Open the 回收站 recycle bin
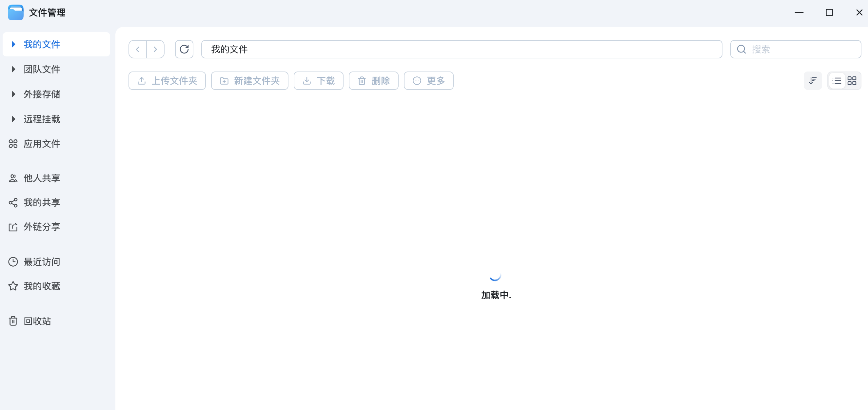The width and height of the screenshot is (868, 410). (37, 321)
